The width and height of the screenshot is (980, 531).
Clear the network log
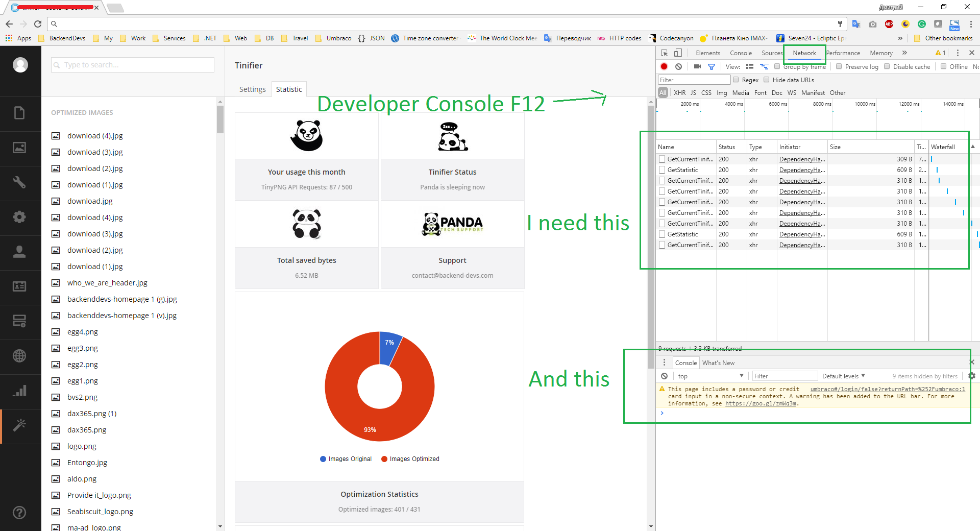pos(678,66)
